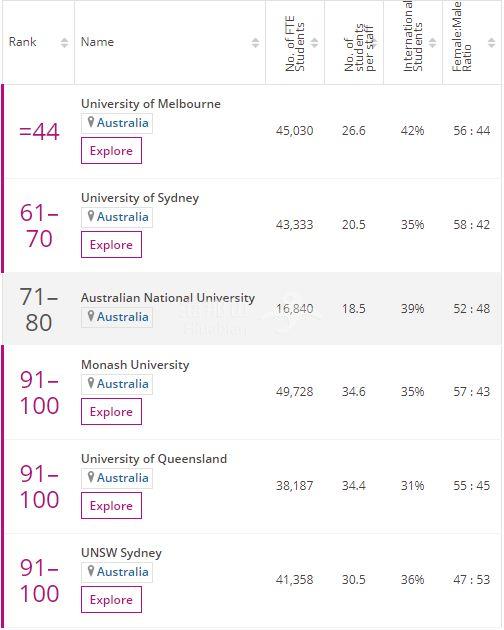Explore University of Queensland details

[x=111, y=506]
